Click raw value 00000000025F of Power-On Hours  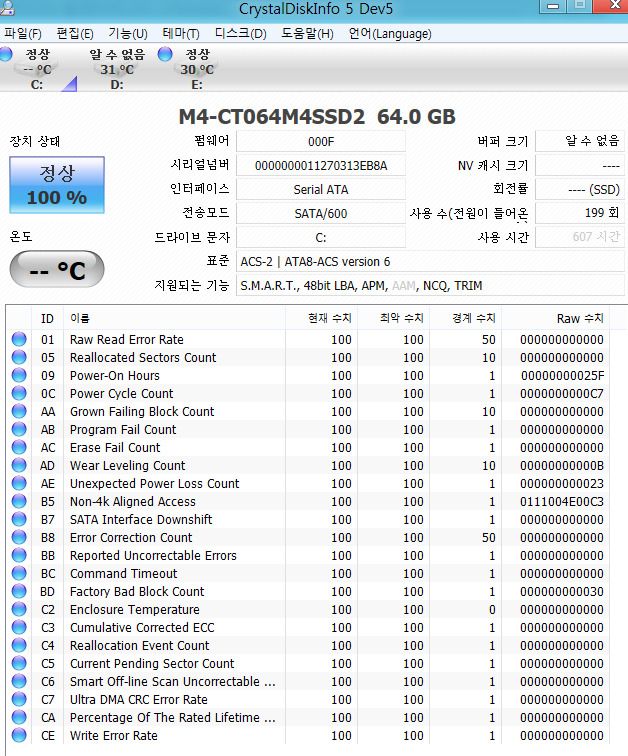click(562, 376)
